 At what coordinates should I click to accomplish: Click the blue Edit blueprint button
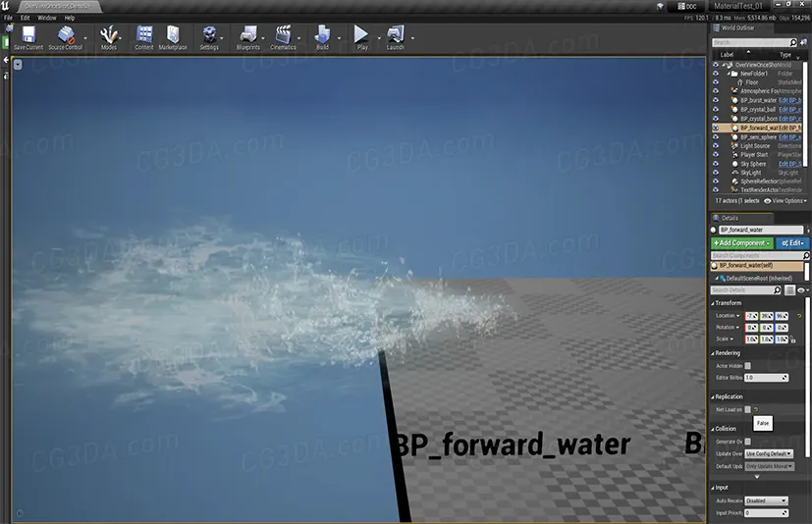[792, 242]
